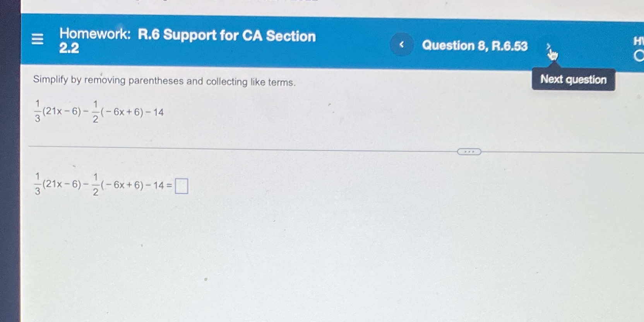Select the three-line menu icon beside Homework title
644x322 pixels.
[x=38, y=39]
